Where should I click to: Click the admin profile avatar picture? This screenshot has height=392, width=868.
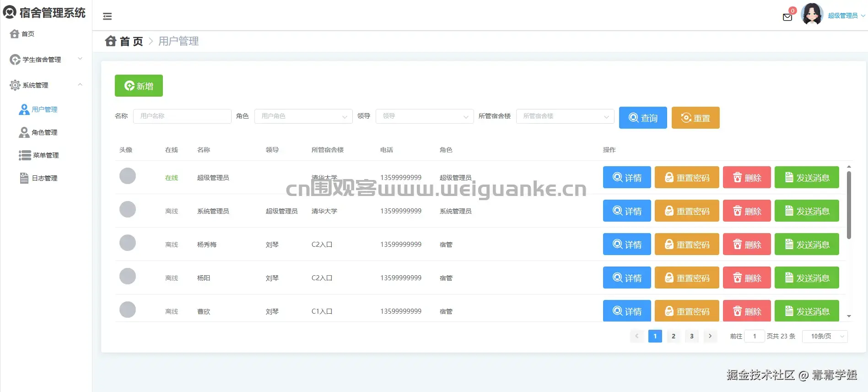coord(812,14)
